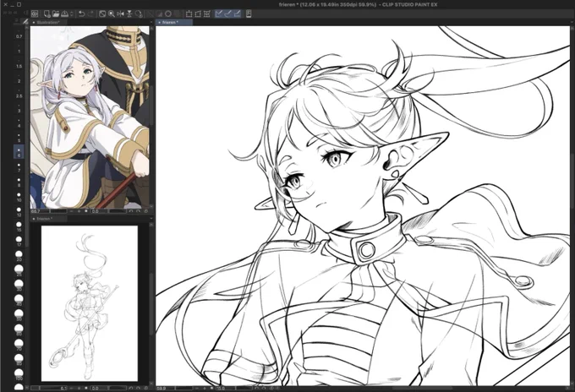Adjust zoom slider under the reference image
Screen dimensions: 575x392
(58, 211)
